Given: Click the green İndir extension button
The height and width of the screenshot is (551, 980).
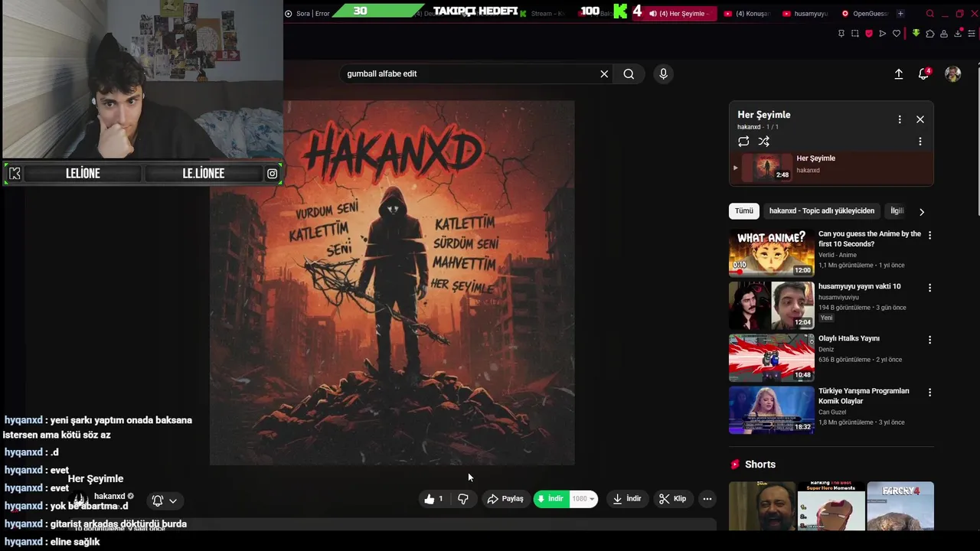Looking at the screenshot, I should coord(550,499).
